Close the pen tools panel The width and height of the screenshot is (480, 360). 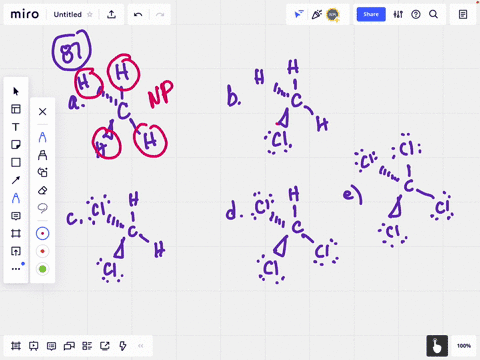coord(42,111)
